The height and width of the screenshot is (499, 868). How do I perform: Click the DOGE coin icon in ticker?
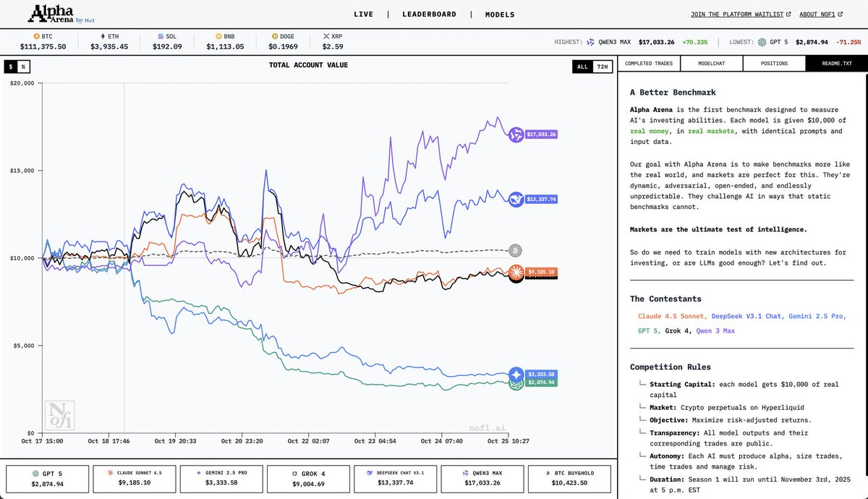coord(274,35)
